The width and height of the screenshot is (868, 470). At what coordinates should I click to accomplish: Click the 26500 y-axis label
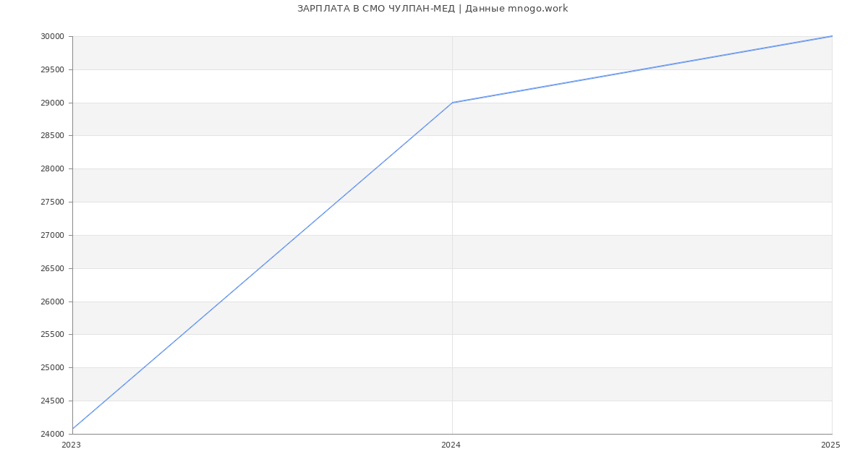coord(54,269)
